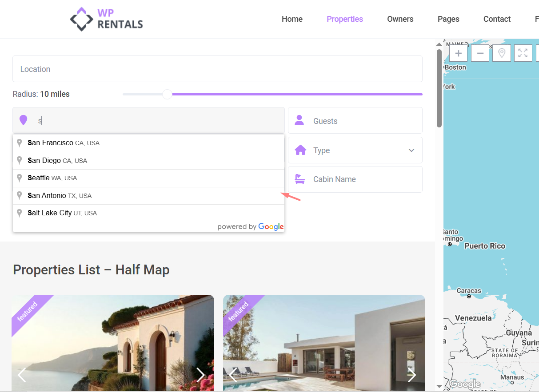Screen dimensions: 539x392
Task: Show next photo of second property
Action: pos(411,375)
